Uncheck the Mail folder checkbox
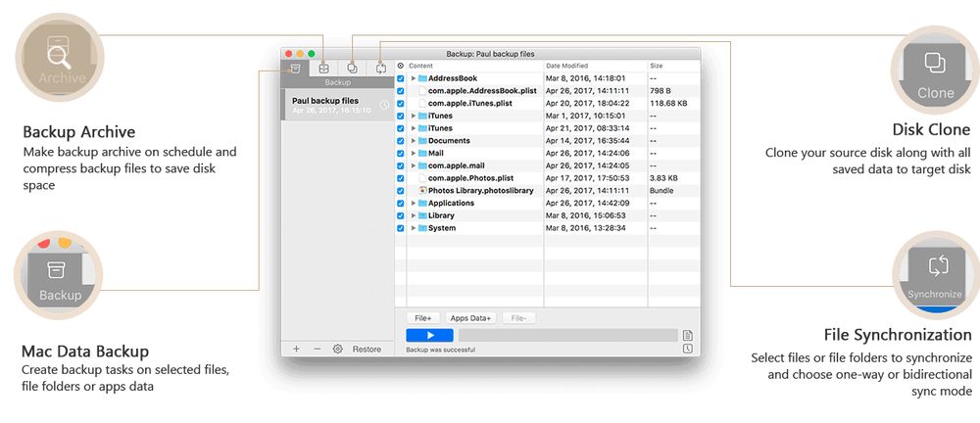980x423 pixels. tap(401, 153)
